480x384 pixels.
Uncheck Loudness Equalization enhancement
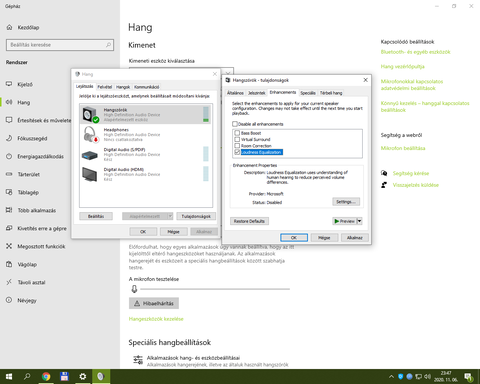point(237,152)
